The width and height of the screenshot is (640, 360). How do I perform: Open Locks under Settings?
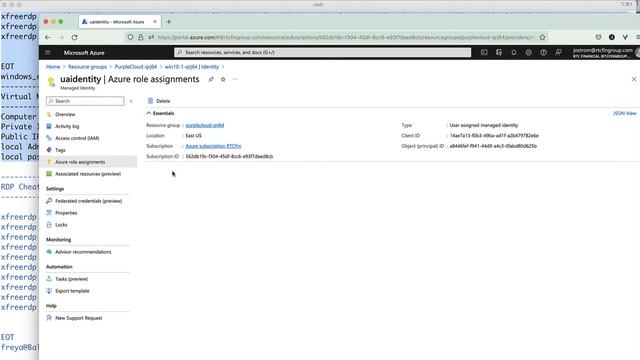tap(61, 225)
